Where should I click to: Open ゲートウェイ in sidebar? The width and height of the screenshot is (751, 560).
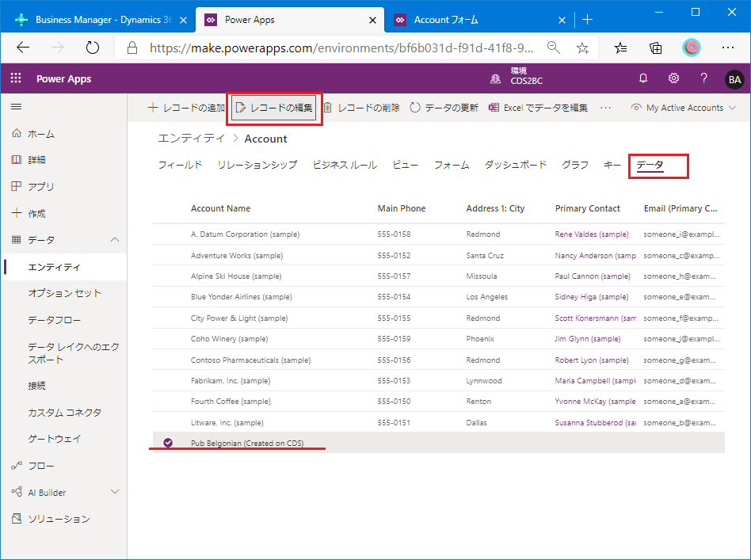coord(54,438)
